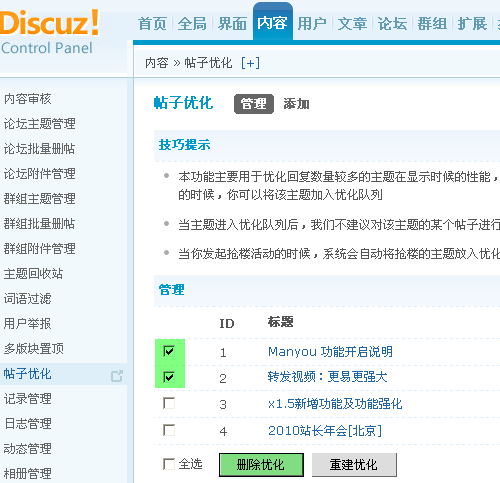Uncheck the Manyou 功能开启说明 row checkbox

(x=169, y=351)
